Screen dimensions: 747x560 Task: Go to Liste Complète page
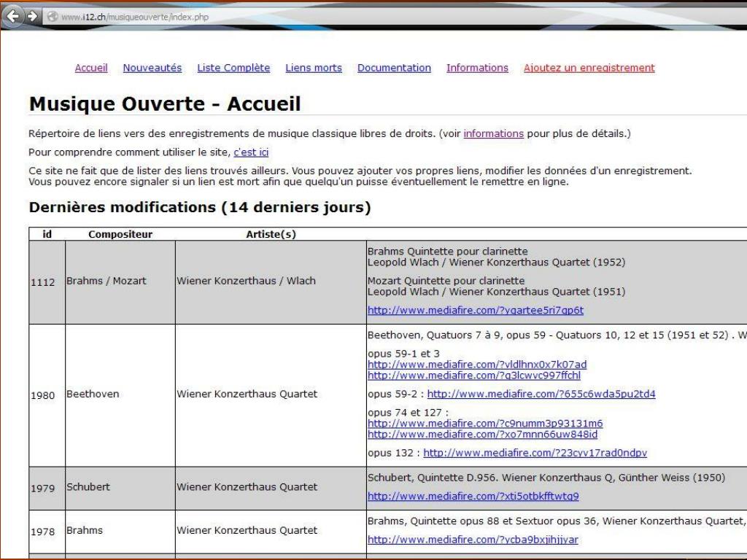233,68
